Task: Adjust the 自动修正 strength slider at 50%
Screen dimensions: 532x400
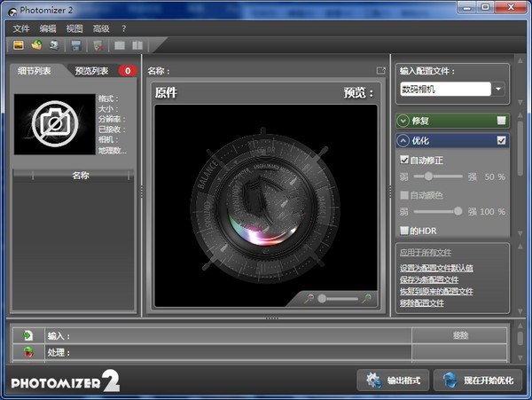Action: tap(428, 176)
